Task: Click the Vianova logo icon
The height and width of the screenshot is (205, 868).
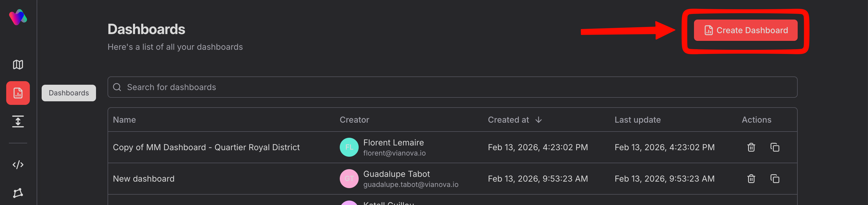Action: pyautogui.click(x=18, y=17)
